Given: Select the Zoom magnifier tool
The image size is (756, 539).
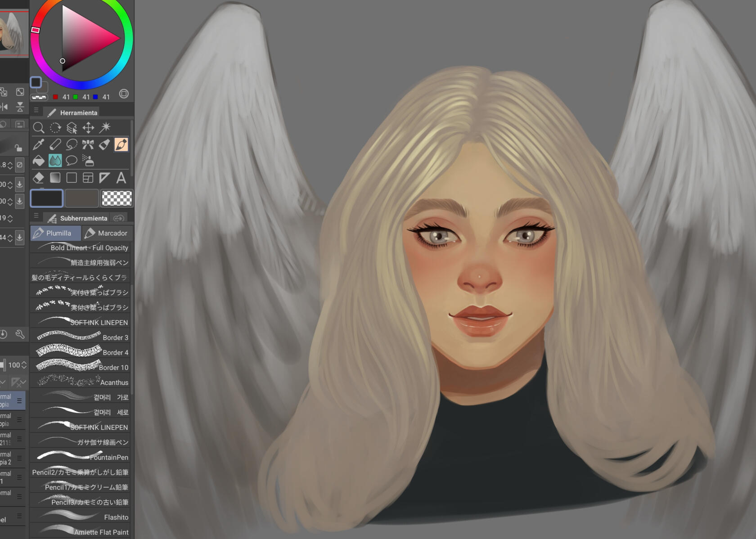Looking at the screenshot, I should (39, 128).
